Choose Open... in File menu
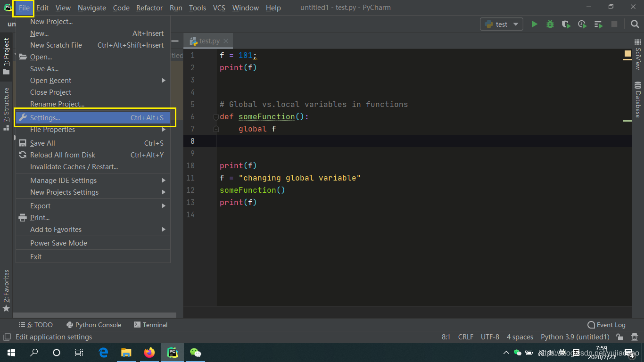644x362 pixels. point(93,57)
